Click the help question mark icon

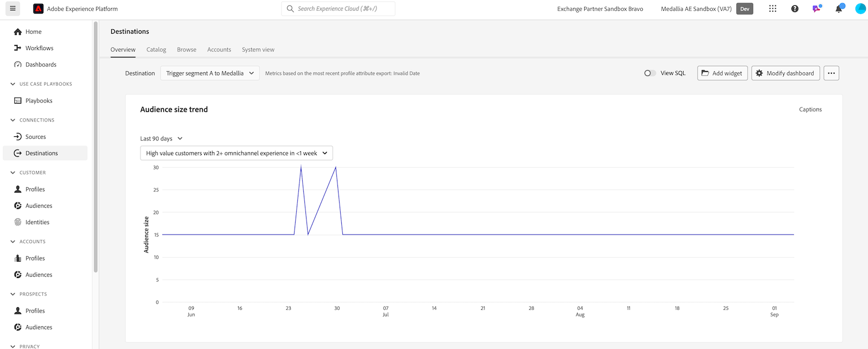[795, 9]
